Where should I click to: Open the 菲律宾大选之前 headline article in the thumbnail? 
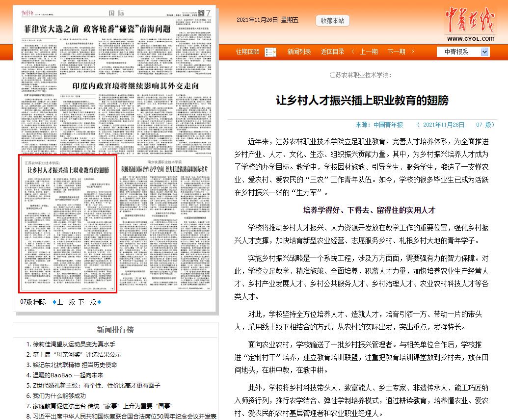pos(99,28)
